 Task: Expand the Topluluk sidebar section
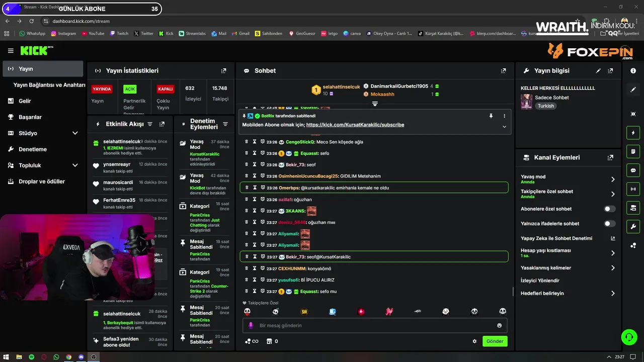click(x=75, y=165)
